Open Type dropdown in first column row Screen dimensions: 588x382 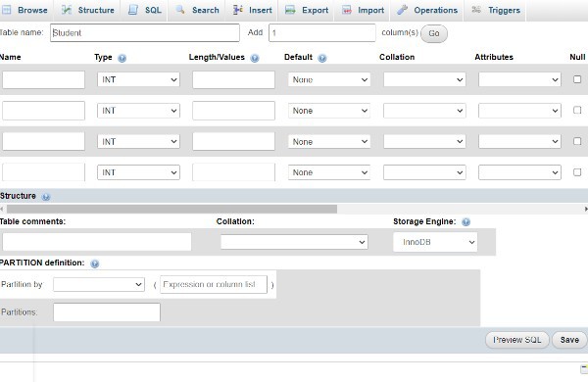point(138,79)
